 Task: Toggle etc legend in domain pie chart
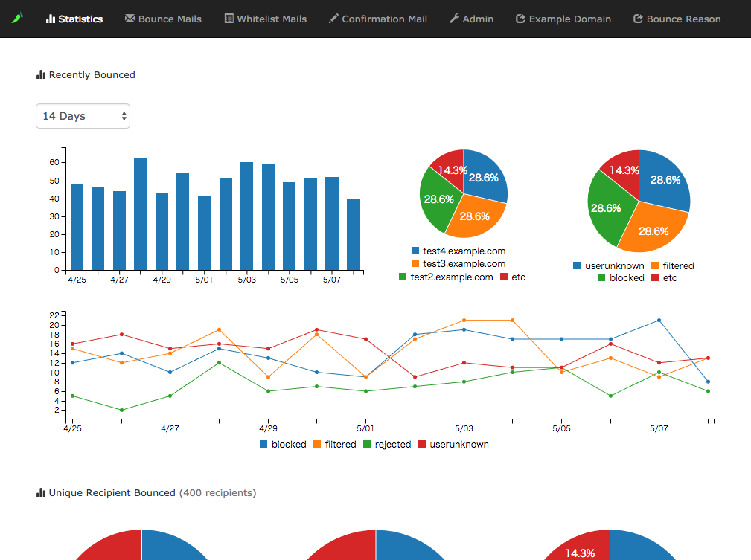504,277
